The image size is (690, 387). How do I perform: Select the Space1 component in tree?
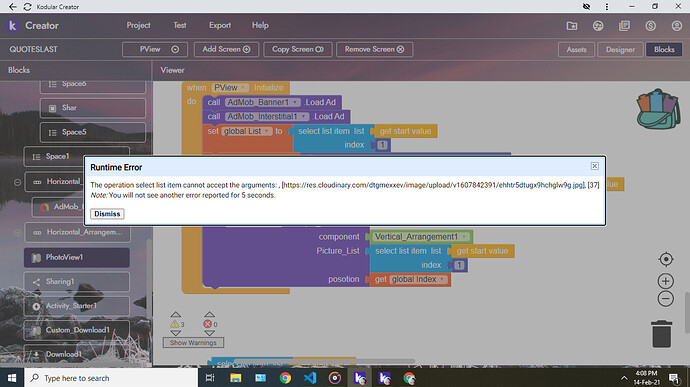point(77,156)
